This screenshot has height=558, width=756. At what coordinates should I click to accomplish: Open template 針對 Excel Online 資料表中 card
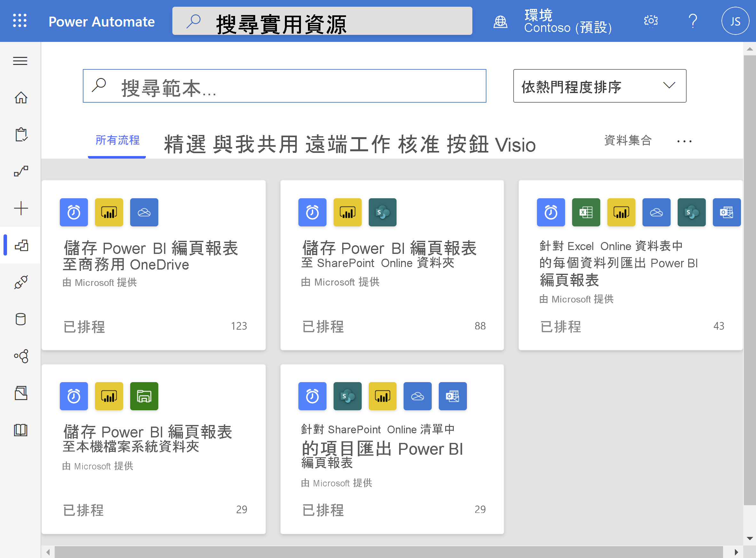click(630, 265)
